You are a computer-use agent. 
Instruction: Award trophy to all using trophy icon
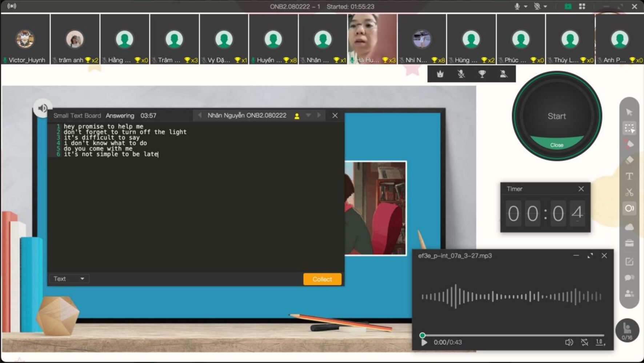click(x=482, y=74)
